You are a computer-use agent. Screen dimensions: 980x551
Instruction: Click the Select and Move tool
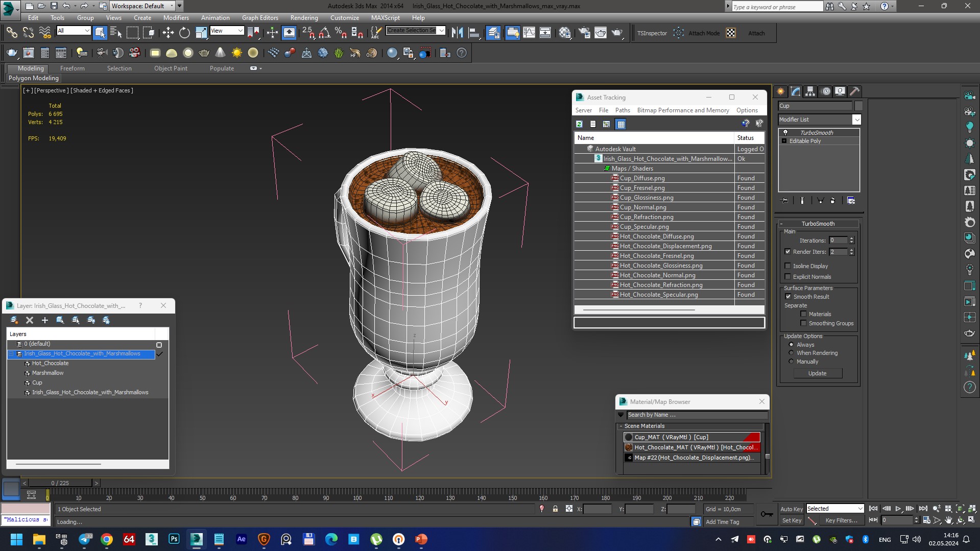(x=168, y=33)
